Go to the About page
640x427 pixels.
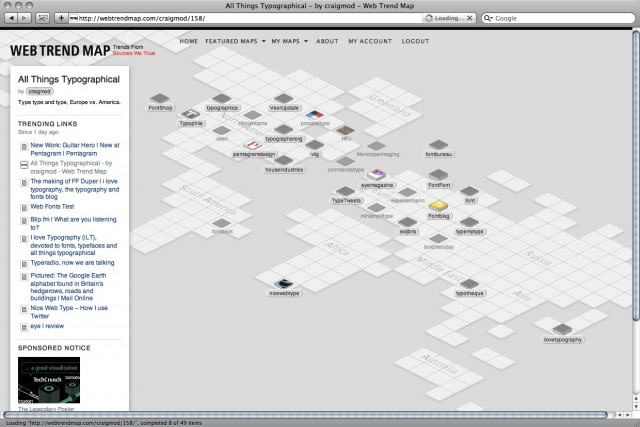[327, 41]
